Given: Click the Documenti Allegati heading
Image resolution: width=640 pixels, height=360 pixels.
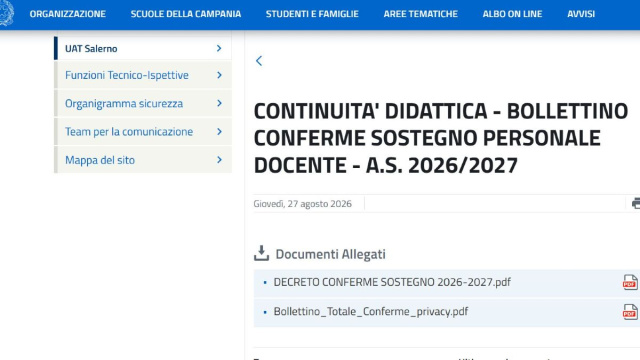Looking at the screenshot, I should click(x=331, y=254).
